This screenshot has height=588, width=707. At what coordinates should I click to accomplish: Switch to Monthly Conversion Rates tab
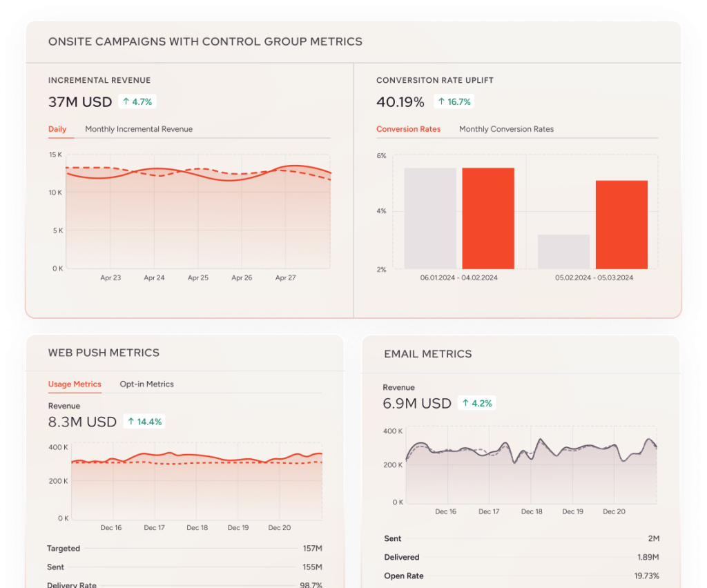[506, 129]
